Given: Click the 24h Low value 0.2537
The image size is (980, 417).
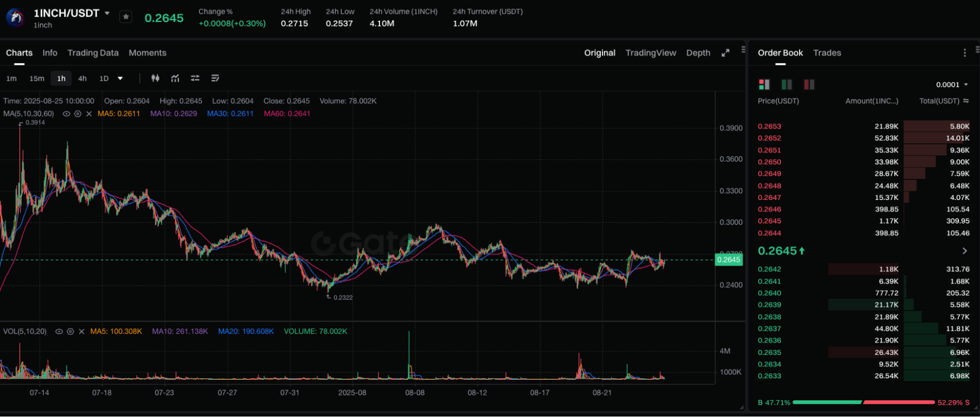Looking at the screenshot, I should [339, 24].
